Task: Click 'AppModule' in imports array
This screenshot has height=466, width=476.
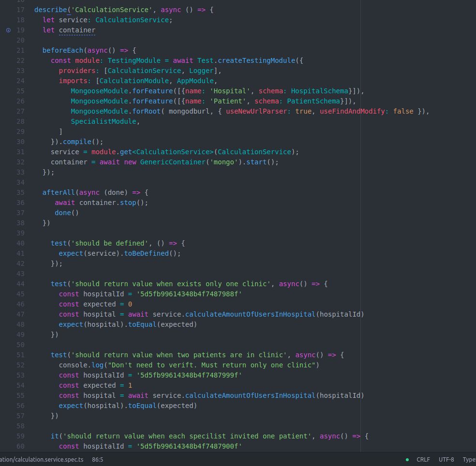Action: [x=195, y=81]
